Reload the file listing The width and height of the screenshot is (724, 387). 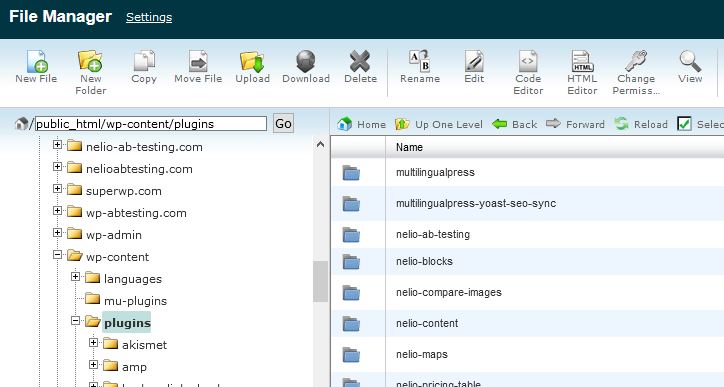(641, 124)
